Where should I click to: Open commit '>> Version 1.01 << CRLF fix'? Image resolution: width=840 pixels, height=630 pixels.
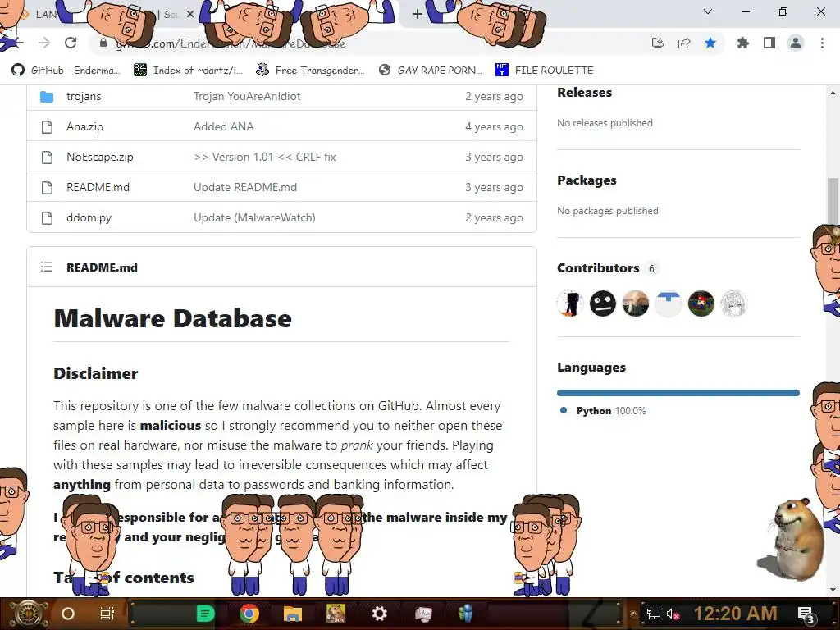265,157
